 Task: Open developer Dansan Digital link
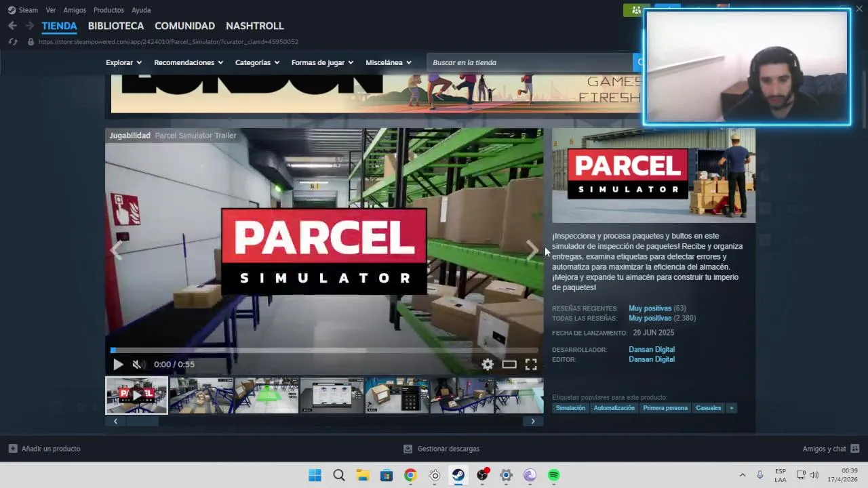(652, 350)
